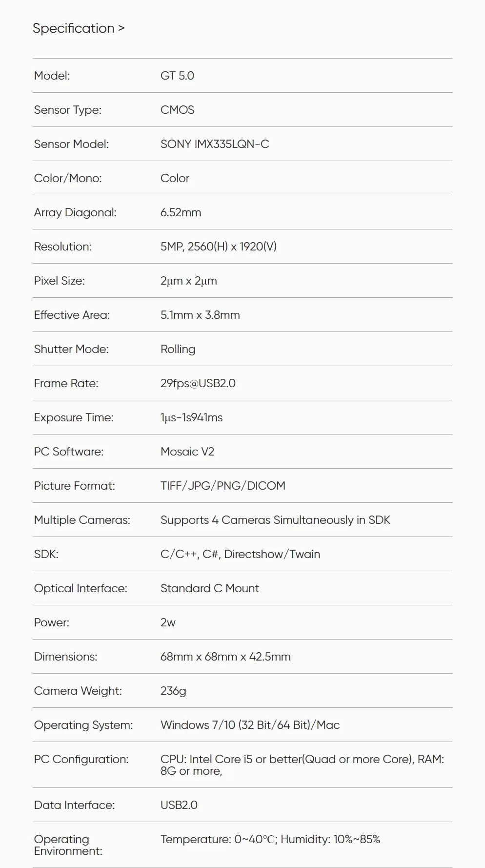This screenshot has height=868, width=485.
Task: Click the SDK languages value C/C++, C#
Action: 240,554
